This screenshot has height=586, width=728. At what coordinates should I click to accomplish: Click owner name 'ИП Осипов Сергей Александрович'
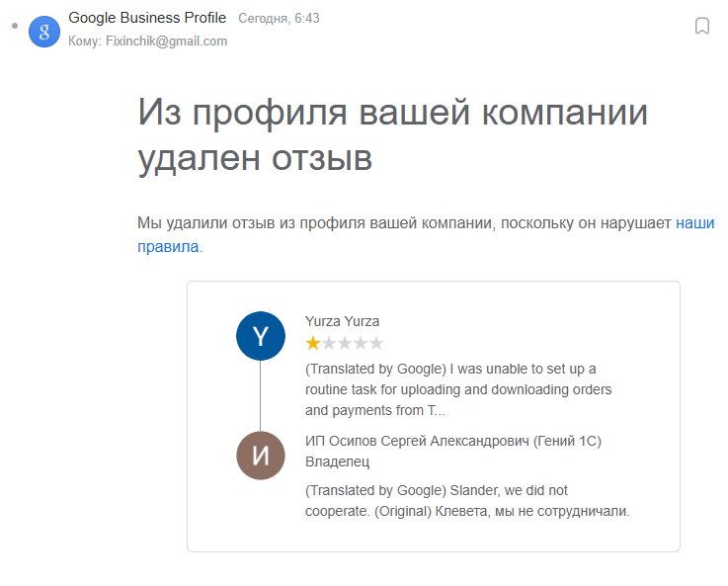(x=417, y=441)
